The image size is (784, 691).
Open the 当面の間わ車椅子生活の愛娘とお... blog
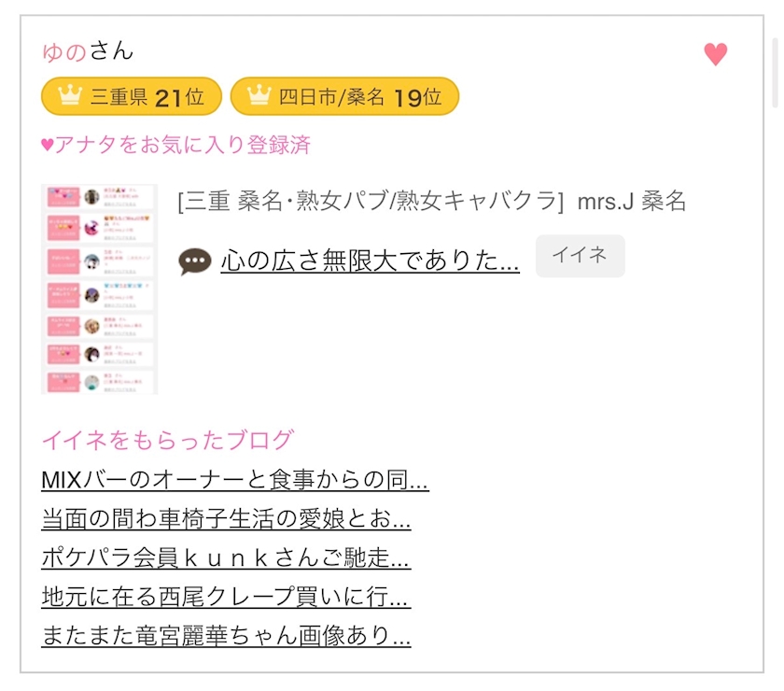[226, 519]
